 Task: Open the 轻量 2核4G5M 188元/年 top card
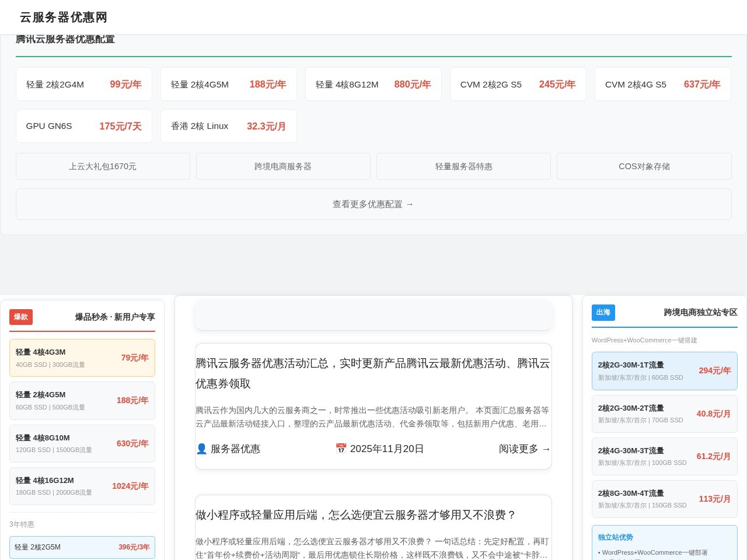pyautogui.click(x=229, y=84)
